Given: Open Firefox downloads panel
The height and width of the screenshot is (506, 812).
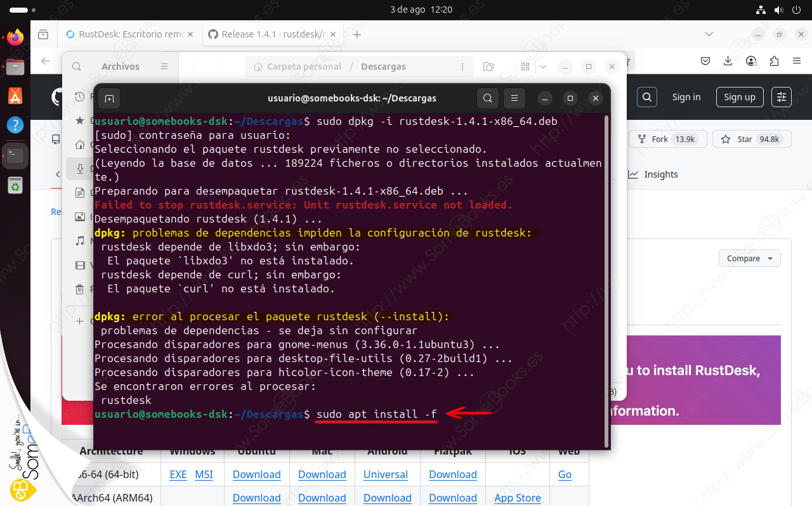Looking at the screenshot, I should pyautogui.click(x=728, y=61).
